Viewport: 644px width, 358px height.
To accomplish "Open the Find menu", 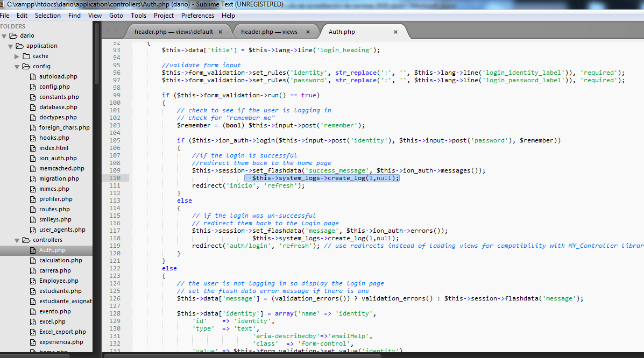I will coord(74,16).
